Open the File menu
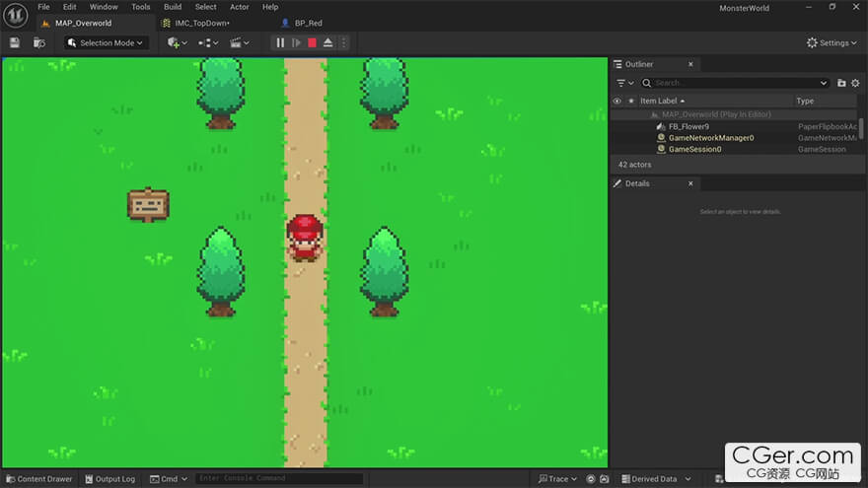The image size is (868, 488). (x=43, y=7)
